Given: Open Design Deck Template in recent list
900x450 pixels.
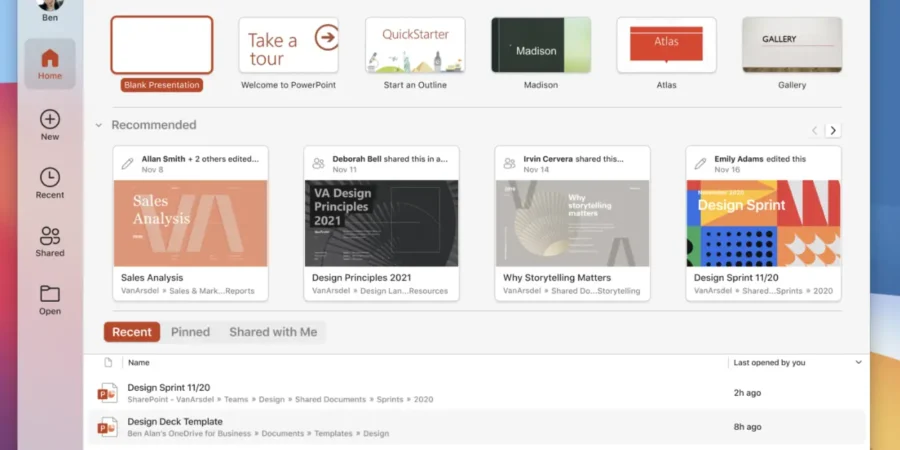Looking at the screenshot, I should point(175,421).
